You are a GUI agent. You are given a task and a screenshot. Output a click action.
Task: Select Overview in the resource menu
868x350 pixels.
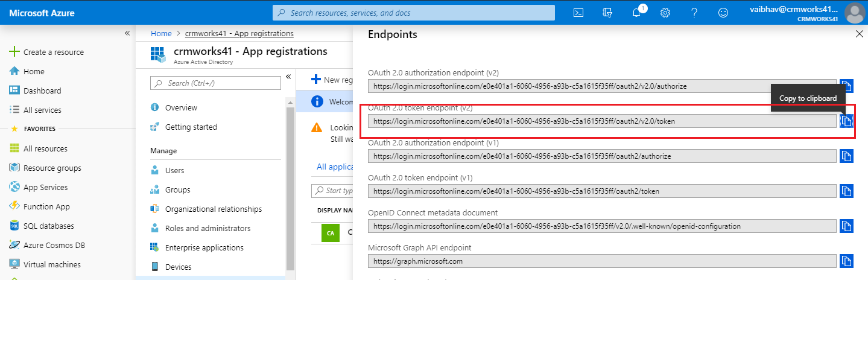pyautogui.click(x=173, y=107)
